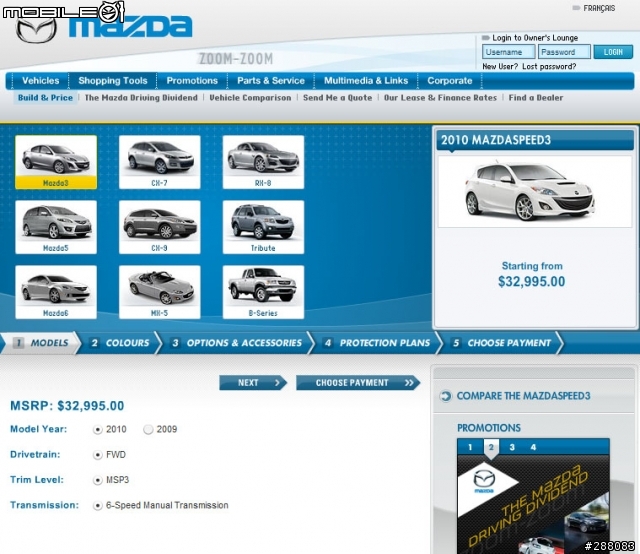
Task: Open The Mazda Driving Dividend link
Action: (x=141, y=98)
